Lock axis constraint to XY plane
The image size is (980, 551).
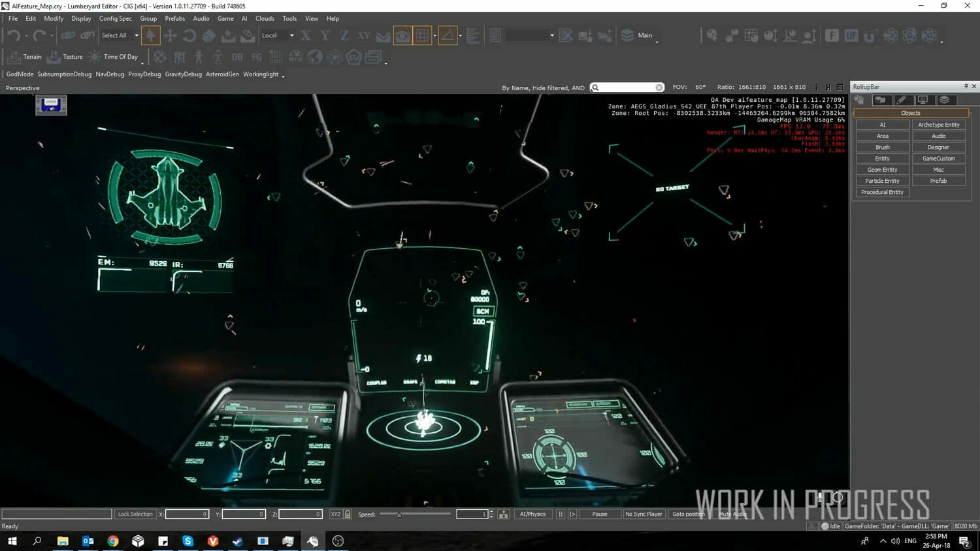tap(364, 35)
